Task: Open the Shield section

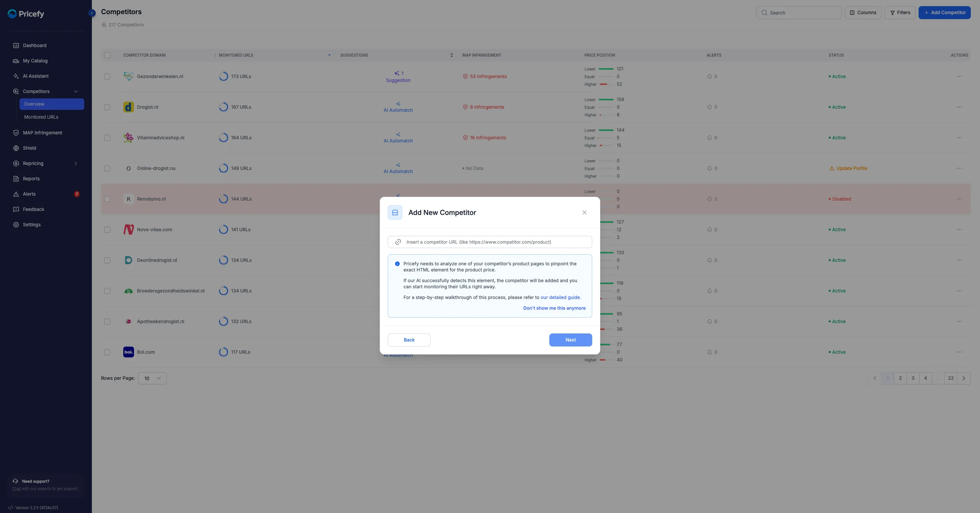Action: click(29, 148)
